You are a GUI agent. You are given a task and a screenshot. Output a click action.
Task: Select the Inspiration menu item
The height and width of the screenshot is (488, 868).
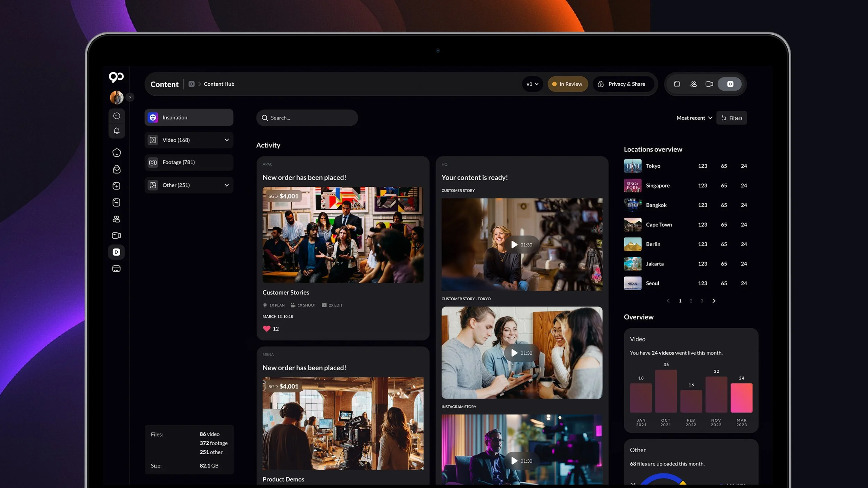click(189, 117)
